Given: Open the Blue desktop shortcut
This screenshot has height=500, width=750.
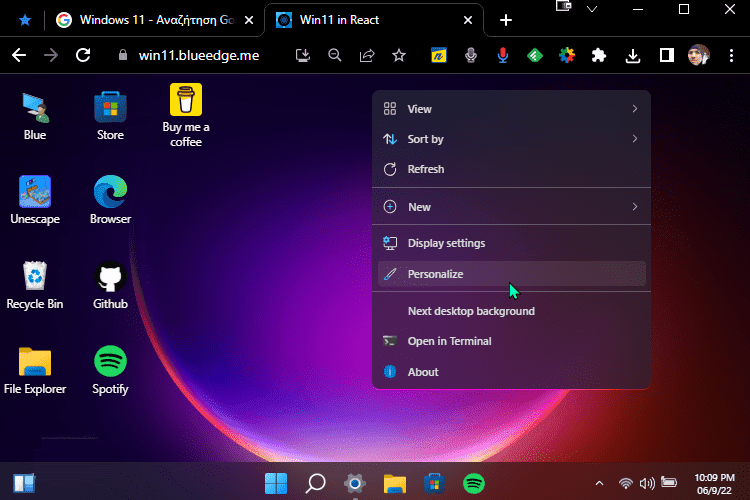Looking at the screenshot, I should coord(35,116).
